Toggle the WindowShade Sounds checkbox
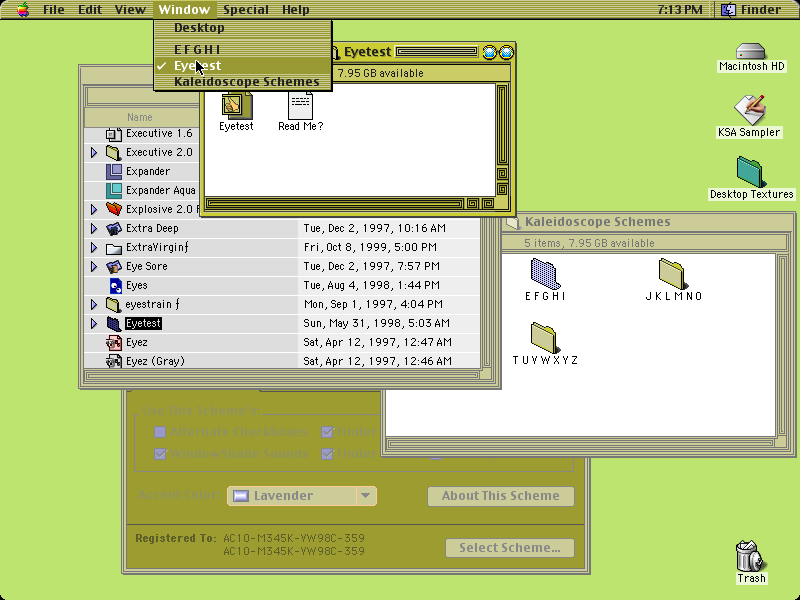Image resolution: width=800 pixels, height=600 pixels. [x=160, y=454]
